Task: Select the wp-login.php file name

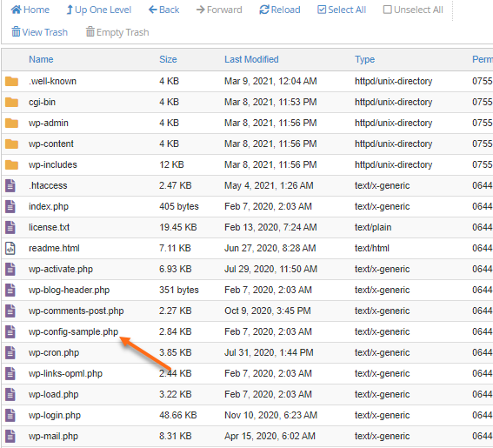Action: click(55, 416)
